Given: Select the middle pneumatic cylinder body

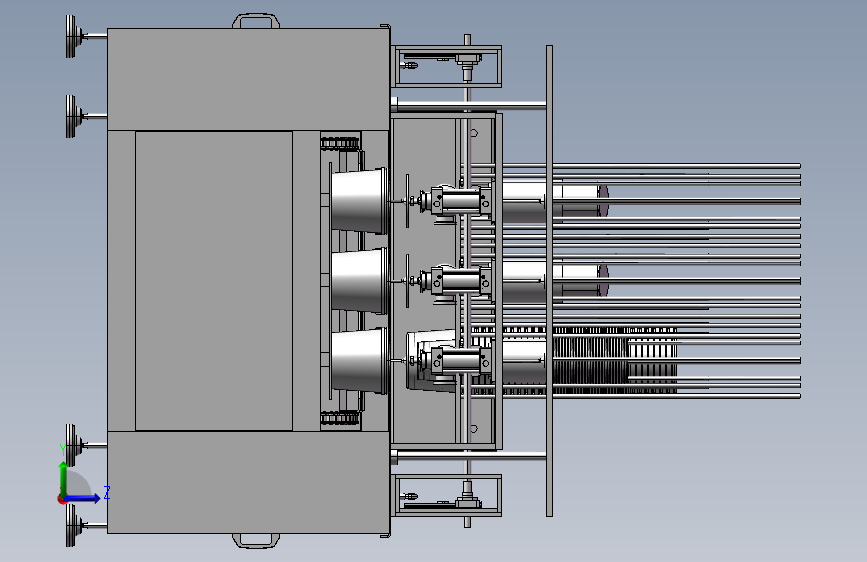Looking at the screenshot, I should (461, 281).
